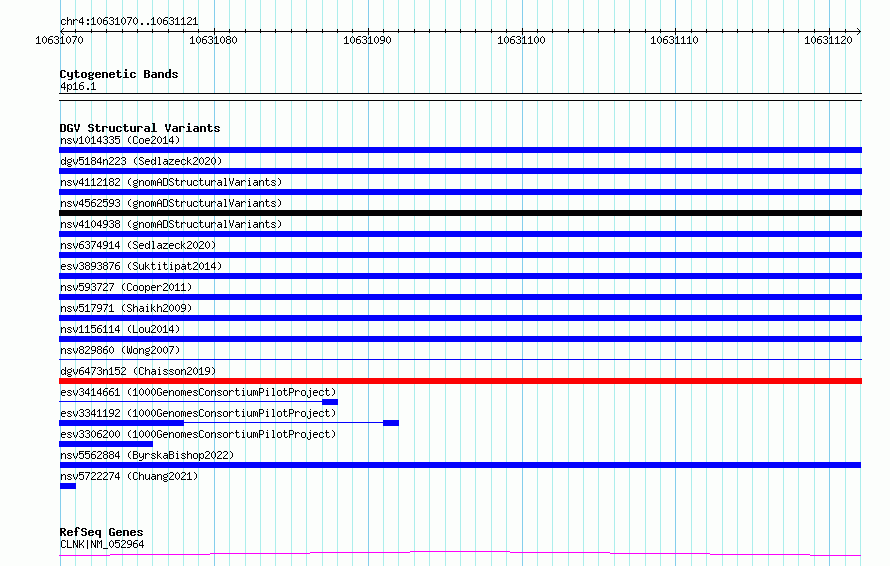Click nsv1156114 (Lou2014) label

coord(120,329)
